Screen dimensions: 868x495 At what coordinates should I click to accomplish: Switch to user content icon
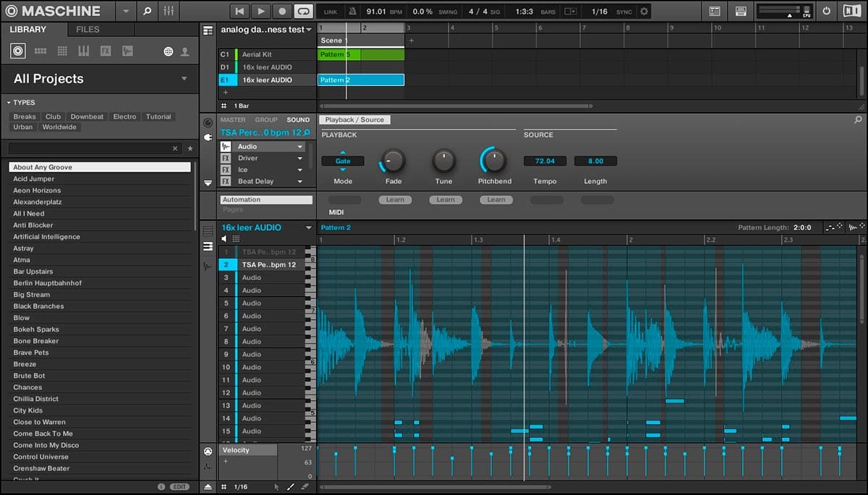tap(184, 51)
